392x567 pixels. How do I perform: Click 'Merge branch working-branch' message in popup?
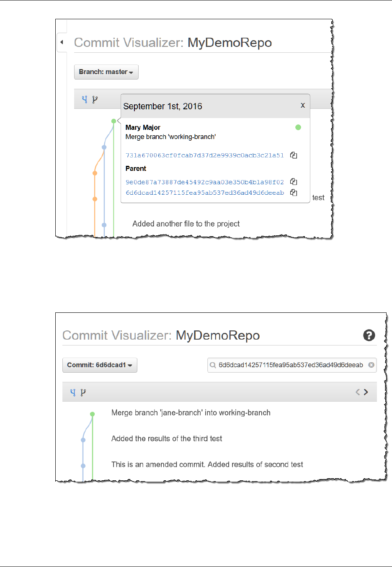(x=171, y=137)
